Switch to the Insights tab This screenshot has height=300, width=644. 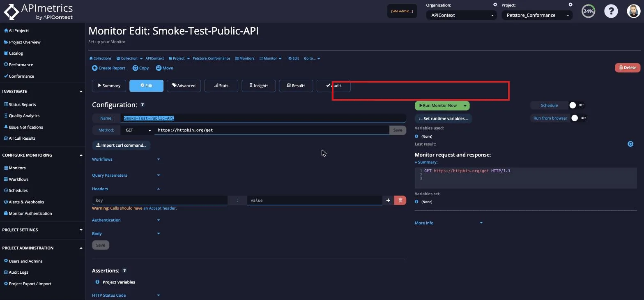(258, 85)
